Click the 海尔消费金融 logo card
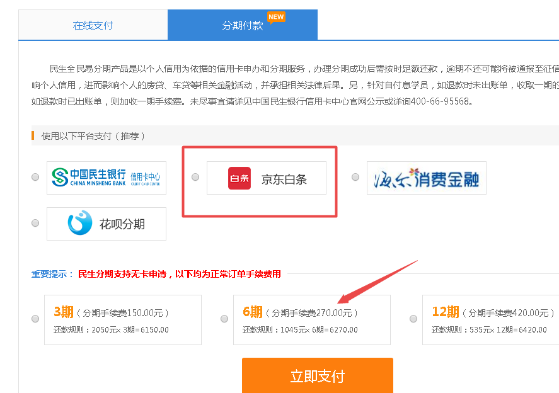Image resolution: width=559 pixels, height=393 pixels. click(427, 178)
